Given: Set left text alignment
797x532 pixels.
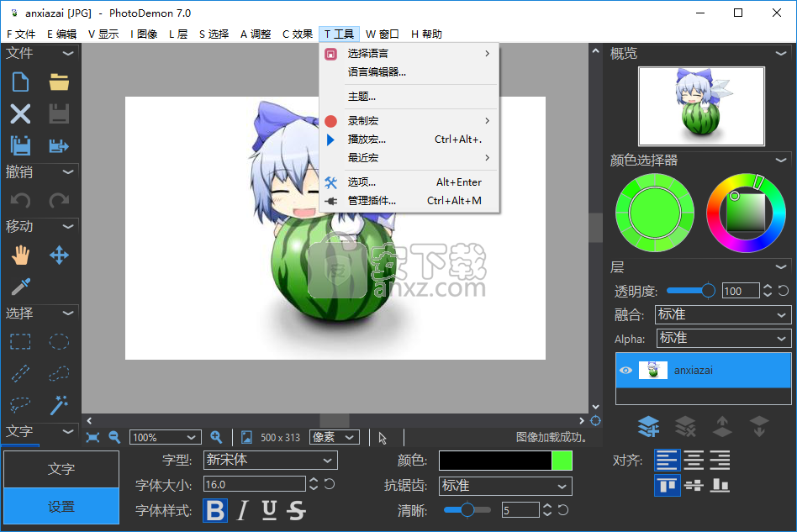Looking at the screenshot, I should point(667,460).
